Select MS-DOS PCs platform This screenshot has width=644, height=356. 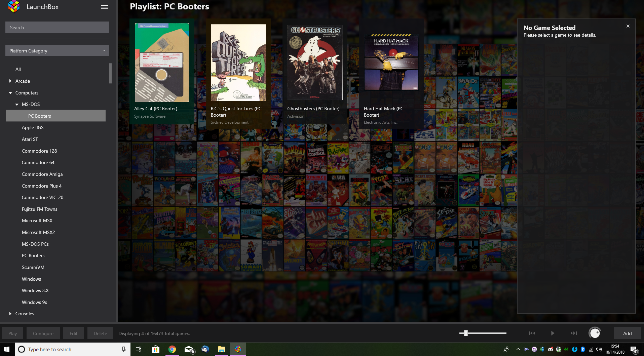(x=35, y=244)
